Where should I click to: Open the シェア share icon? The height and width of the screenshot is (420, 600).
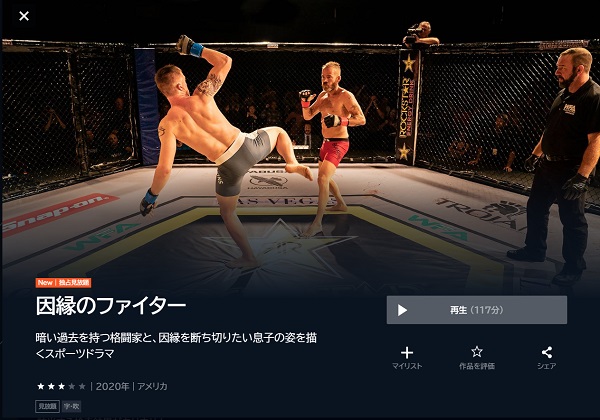click(x=547, y=352)
